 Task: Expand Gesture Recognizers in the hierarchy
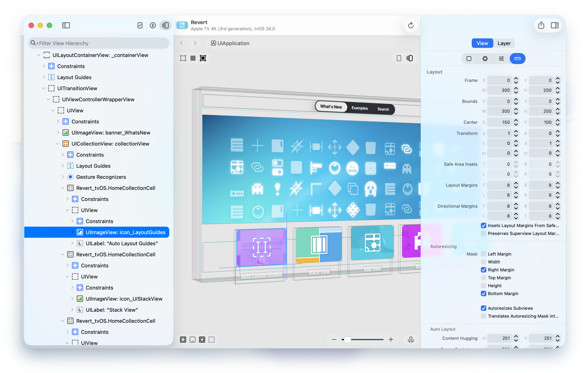[63, 177]
